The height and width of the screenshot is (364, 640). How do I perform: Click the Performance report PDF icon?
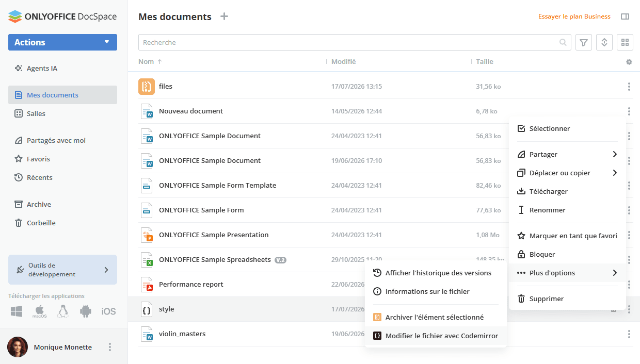(x=147, y=285)
